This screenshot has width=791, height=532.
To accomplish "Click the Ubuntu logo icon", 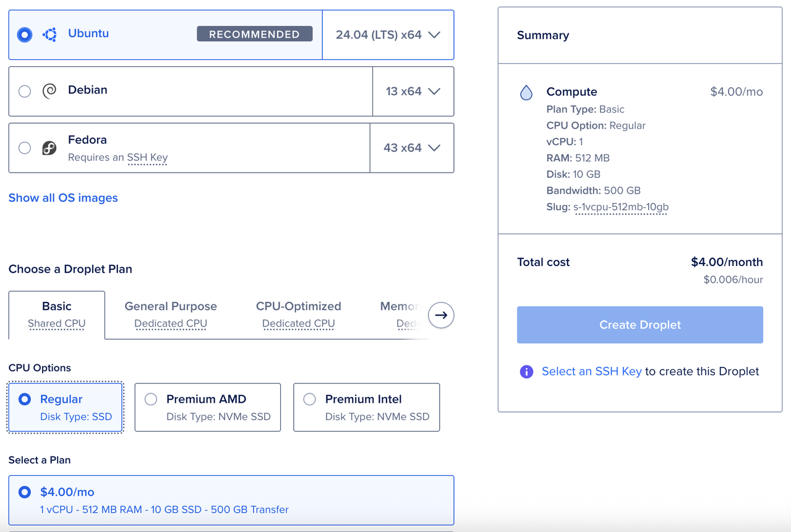I will coord(49,35).
